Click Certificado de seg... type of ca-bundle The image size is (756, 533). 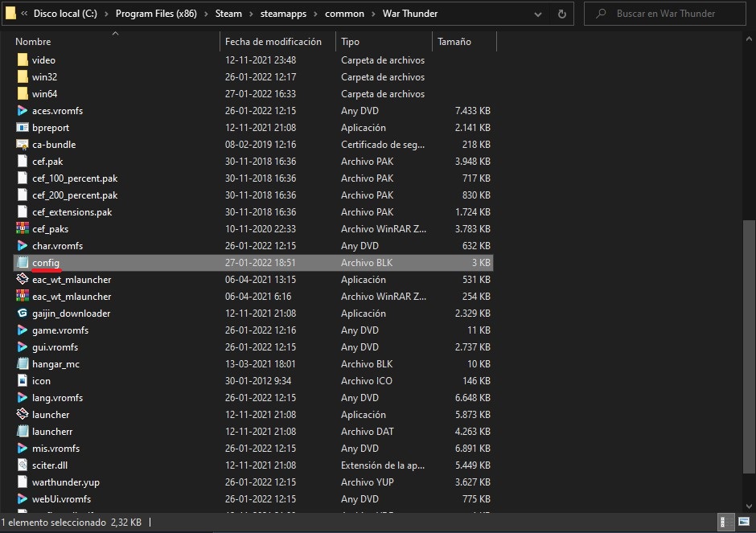click(383, 145)
